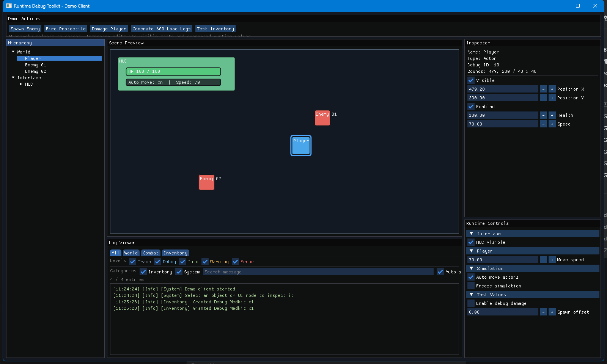
Task: Click the Position X value field
Action: (x=503, y=89)
